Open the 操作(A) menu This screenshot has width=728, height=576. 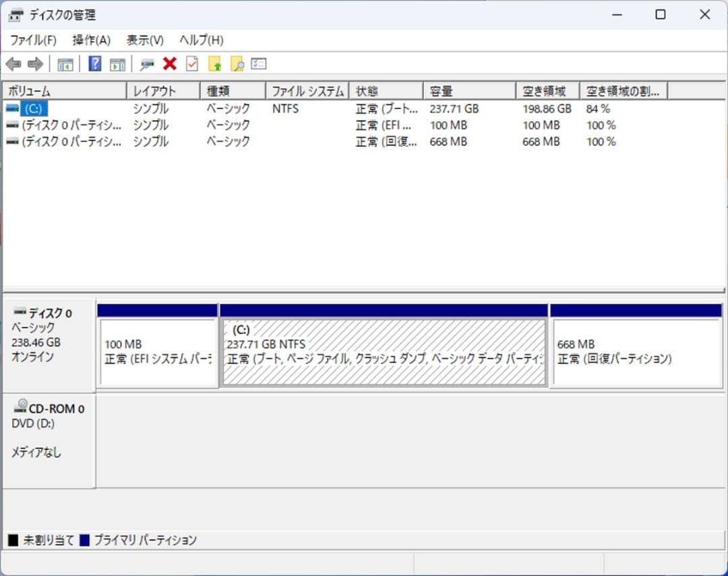click(x=90, y=40)
